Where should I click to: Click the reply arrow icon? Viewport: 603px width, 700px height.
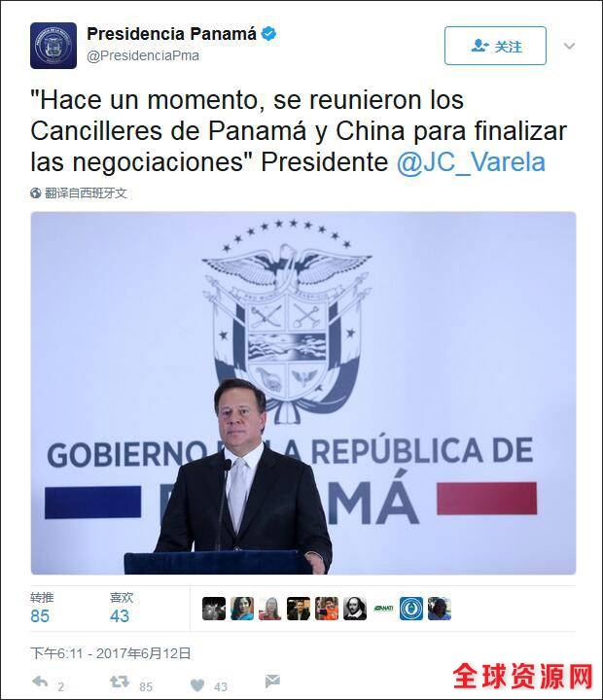[x=40, y=682]
